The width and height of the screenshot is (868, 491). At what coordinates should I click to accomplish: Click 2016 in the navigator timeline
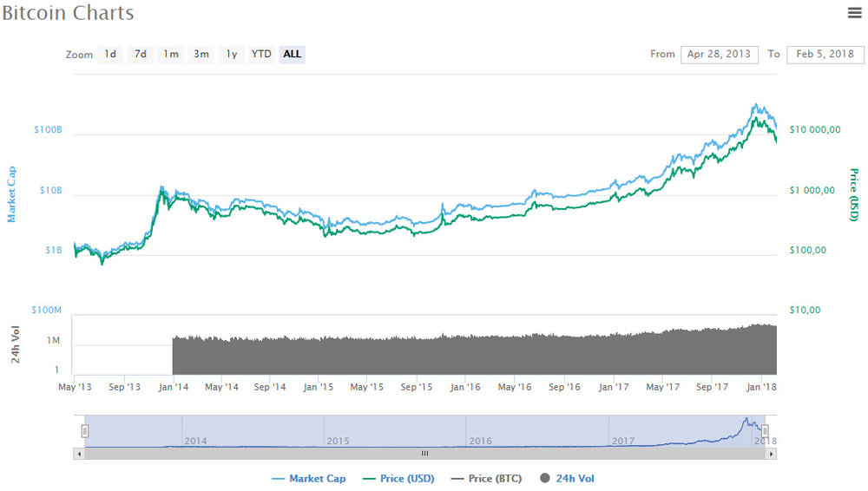click(x=480, y=442)
